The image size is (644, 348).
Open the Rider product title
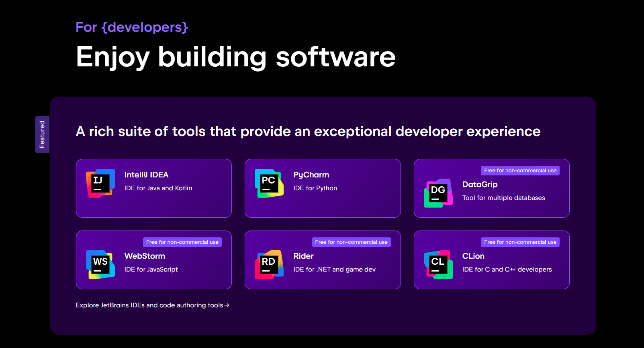point(303,256)
